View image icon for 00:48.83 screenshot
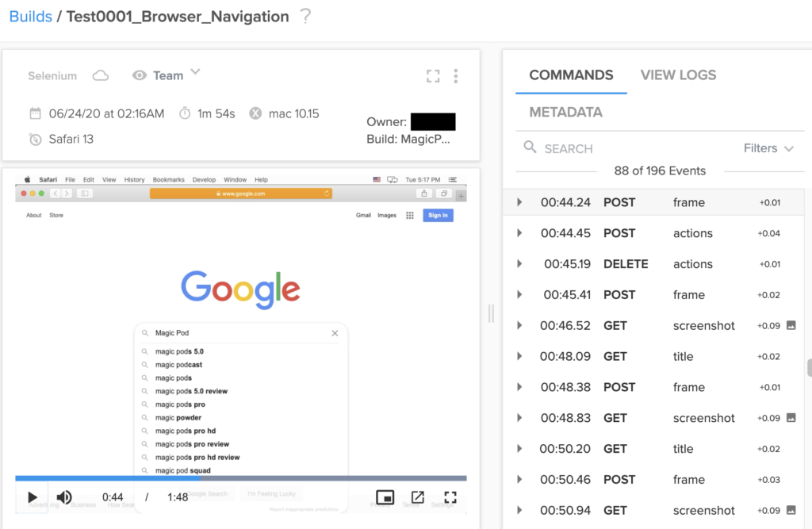This screenshot has width=812, height=529. tap(791, 417)
